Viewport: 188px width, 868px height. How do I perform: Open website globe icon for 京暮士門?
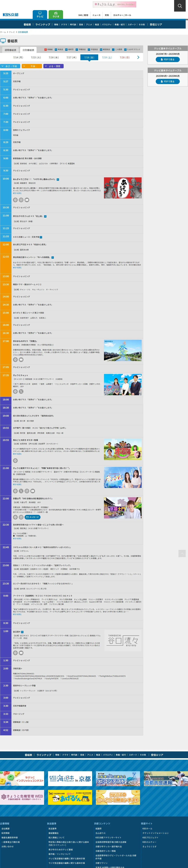tap(15, 517)
